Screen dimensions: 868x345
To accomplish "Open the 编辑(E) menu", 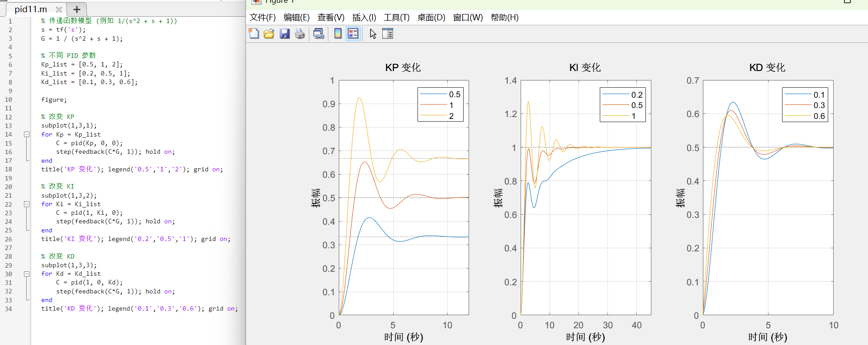I will [x=297, y=17].
